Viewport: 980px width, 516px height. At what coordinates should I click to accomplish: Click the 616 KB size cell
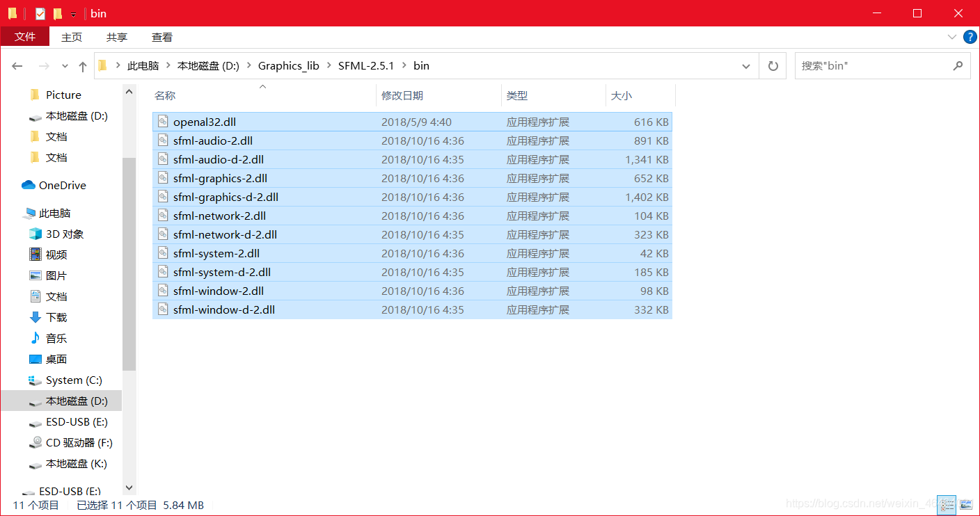tap(651, 122)
